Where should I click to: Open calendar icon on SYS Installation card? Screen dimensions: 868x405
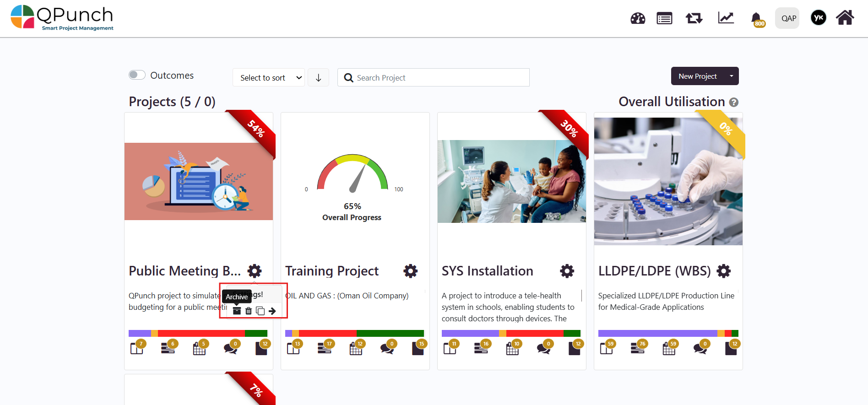click(x=512, y=349)
